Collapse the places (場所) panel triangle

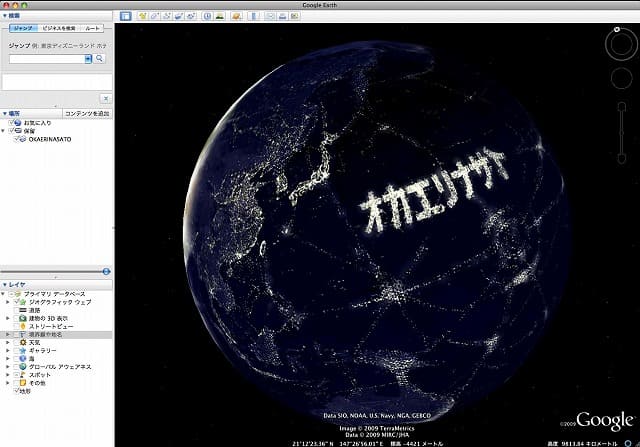tap(4, 113)
